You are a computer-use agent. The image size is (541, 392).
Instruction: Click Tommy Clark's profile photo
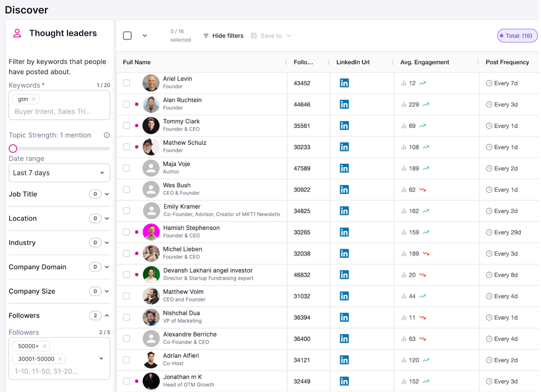click(x=151, y=126)
